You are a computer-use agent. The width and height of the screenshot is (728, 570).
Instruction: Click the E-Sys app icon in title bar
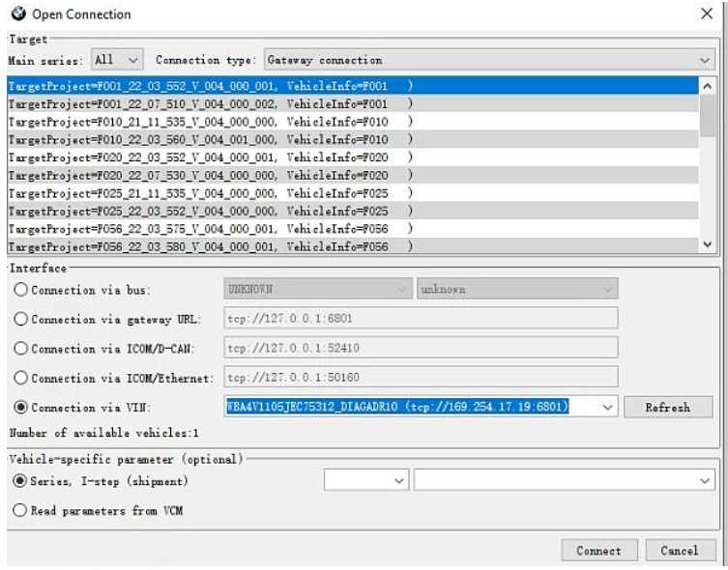[18, 14]
